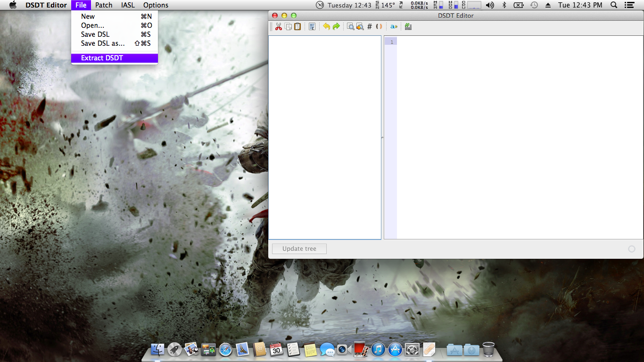Choose Save DSL from the File menu
This screenshot has height=362, width=644.
pos(115,34)
